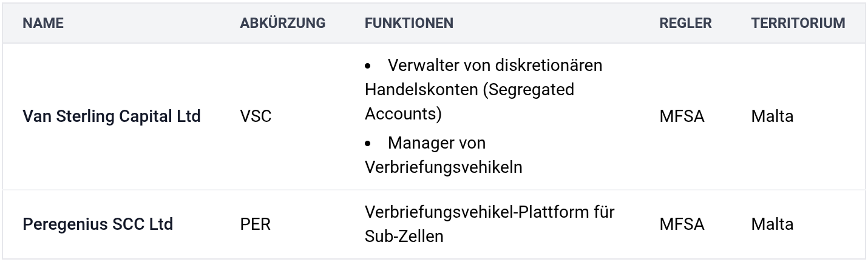868x262 pixels.
Task: Click the 'Manager von Verbriefungsvehikeln' bullet text
Action: tap(443, 155)
